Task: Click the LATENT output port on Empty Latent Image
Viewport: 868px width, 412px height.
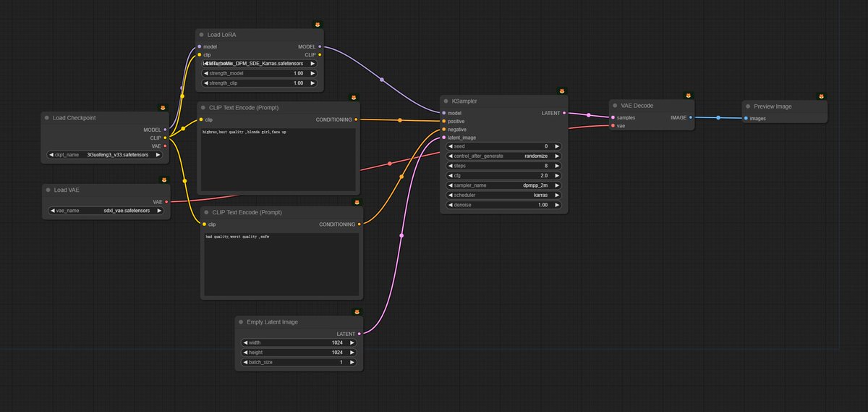Action: (359, 334)
